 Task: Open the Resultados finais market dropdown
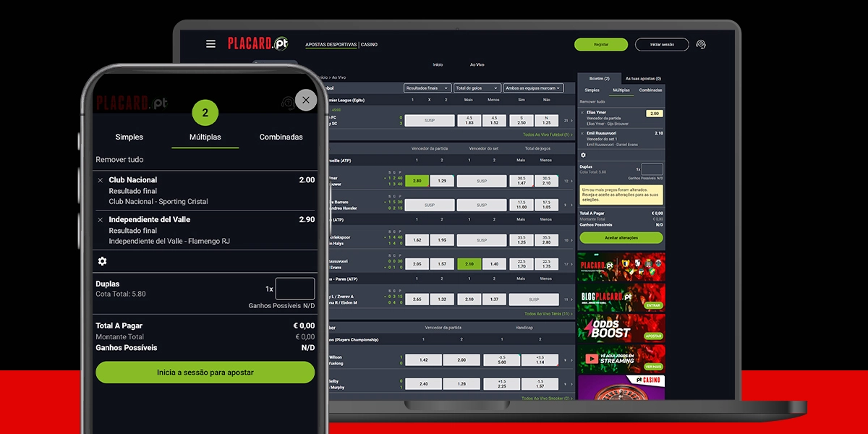(427, 88)
